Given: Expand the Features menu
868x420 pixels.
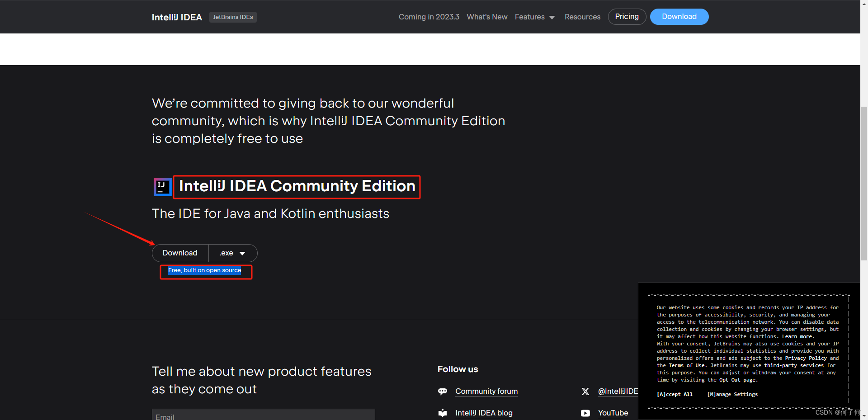Looking at the screenshot, I should (535, 17).
